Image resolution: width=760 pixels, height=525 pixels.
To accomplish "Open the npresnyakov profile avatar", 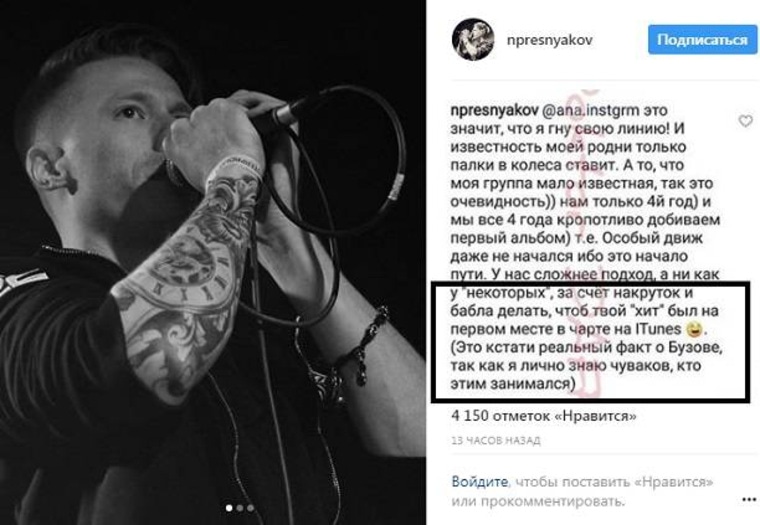I will point(473,39).
